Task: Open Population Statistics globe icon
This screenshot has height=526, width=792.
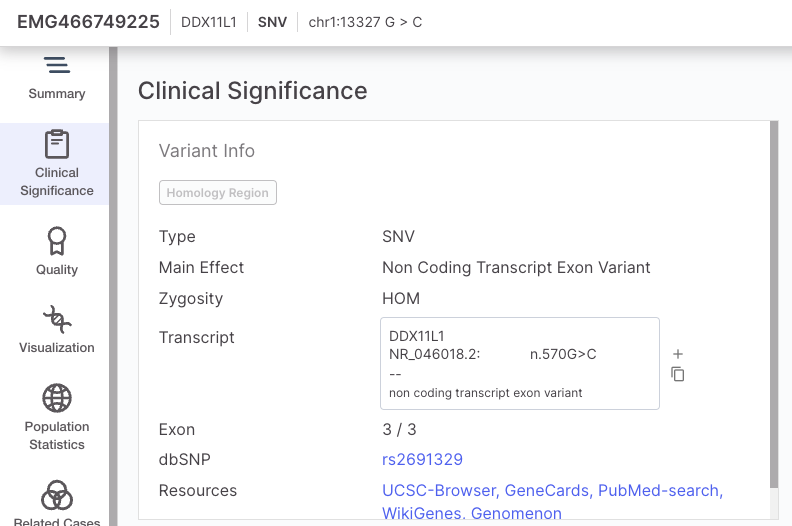Action: (57, 398)
